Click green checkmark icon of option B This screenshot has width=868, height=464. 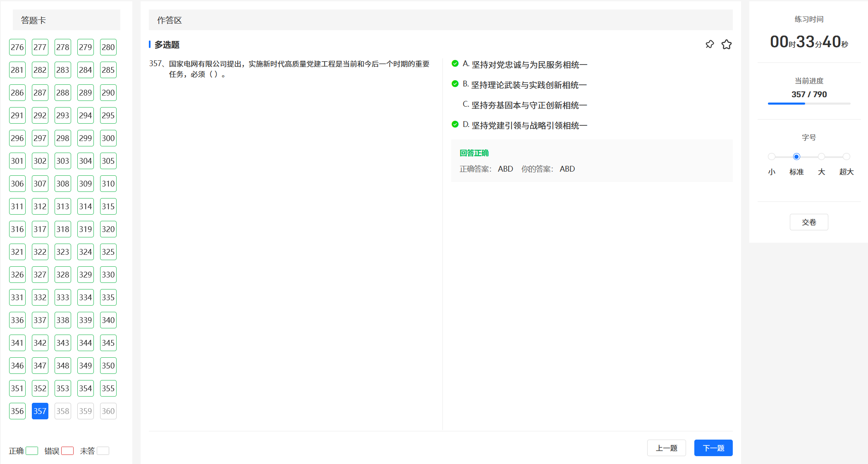(455, 84)
